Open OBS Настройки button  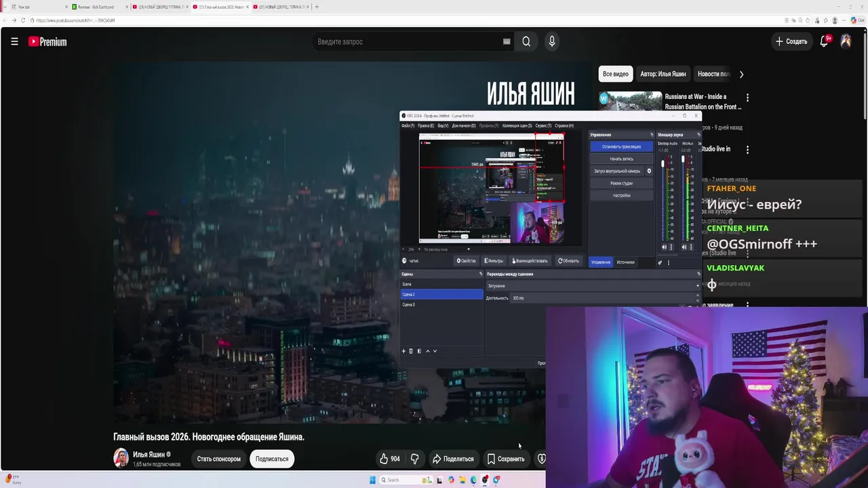point(621,195)
